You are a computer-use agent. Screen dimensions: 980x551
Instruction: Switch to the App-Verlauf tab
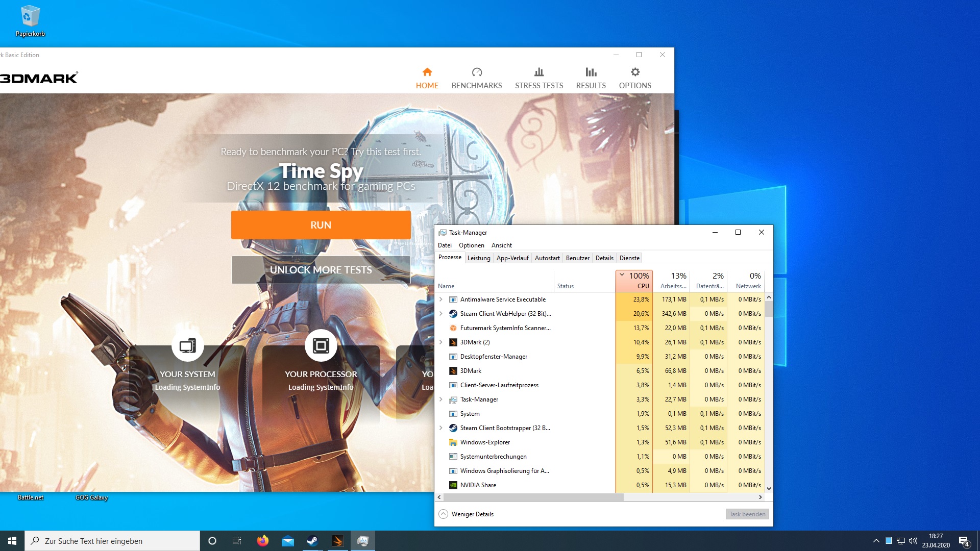click(x=512, y=258)
